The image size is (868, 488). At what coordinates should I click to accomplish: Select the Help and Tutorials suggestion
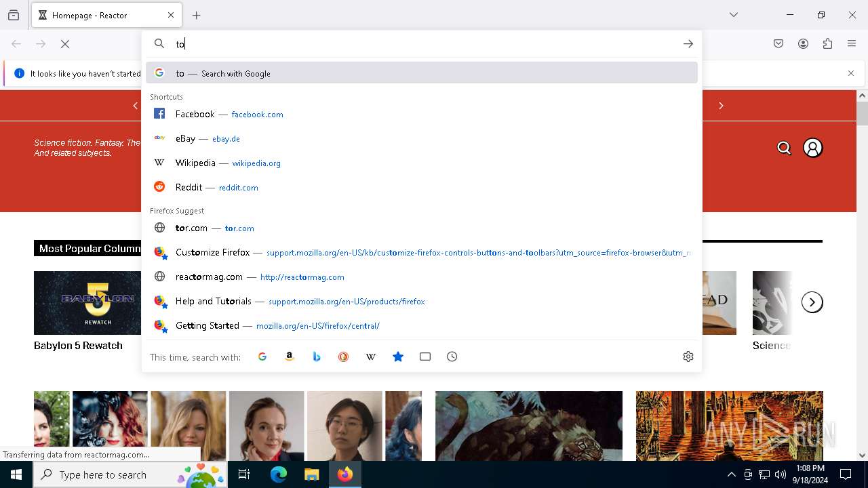pyautogui.click(x=422, y=301)
